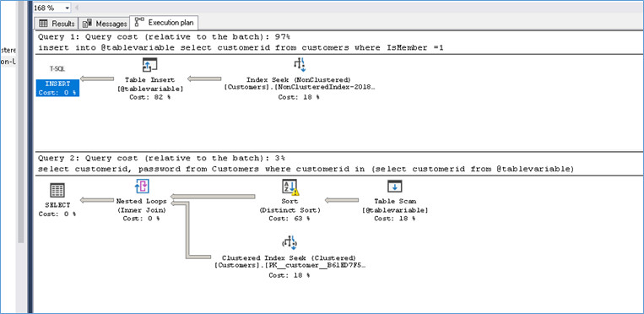Click the Clustered Index Seek operator icon

[x=290, y=242]
